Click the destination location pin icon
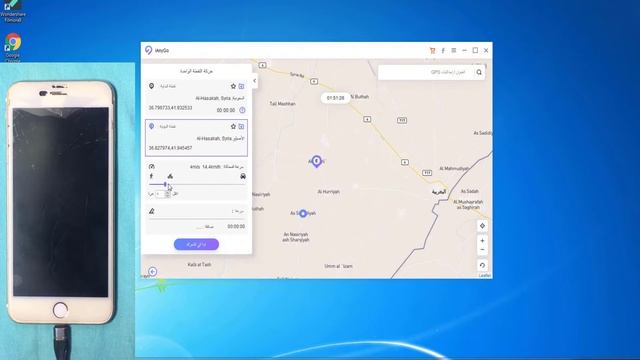The image size is (640, 360). (151, 127)
